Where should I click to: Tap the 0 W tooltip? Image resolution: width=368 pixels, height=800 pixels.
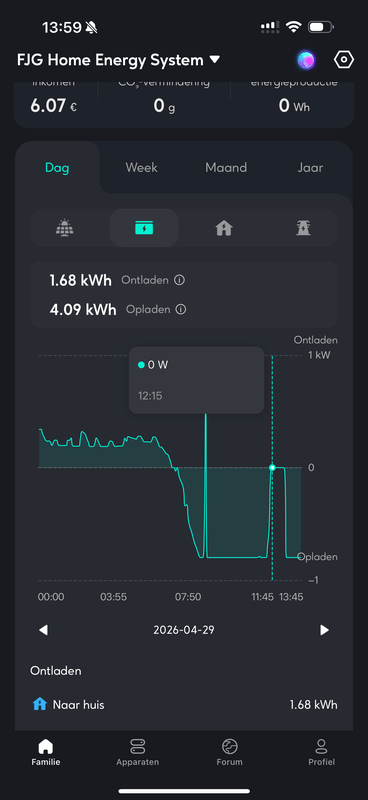[x=196, y=380]
